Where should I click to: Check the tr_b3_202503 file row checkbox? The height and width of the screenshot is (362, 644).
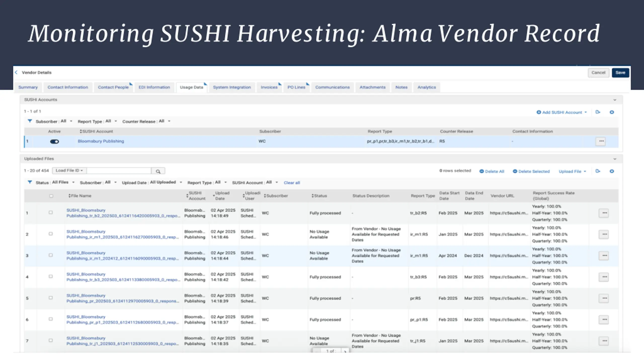(51, 276)
